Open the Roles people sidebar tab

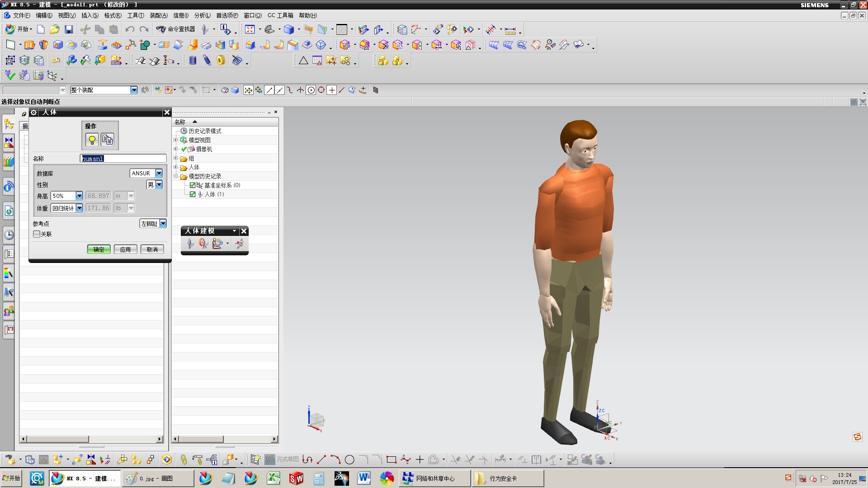[x=9, y=311]
